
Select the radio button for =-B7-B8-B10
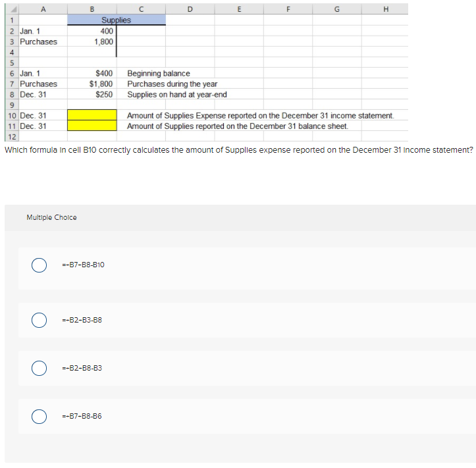[39, 265]
